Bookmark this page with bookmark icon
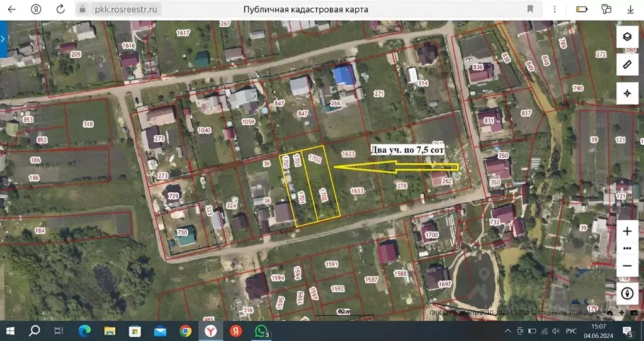Screen dimensions: 644x341 (x=530, y=9)
